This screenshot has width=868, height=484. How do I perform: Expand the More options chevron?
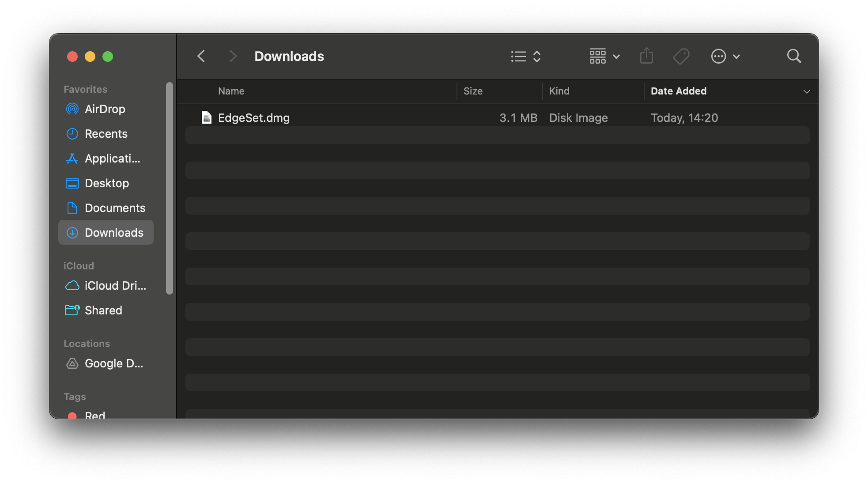tap(736, 56)
